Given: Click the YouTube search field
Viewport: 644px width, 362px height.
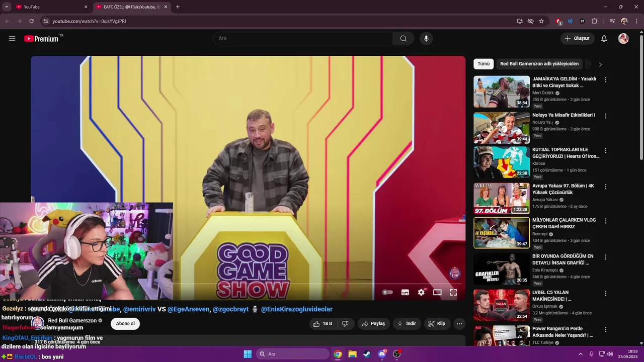Looking at the screenshot, I should click(303, 38).
